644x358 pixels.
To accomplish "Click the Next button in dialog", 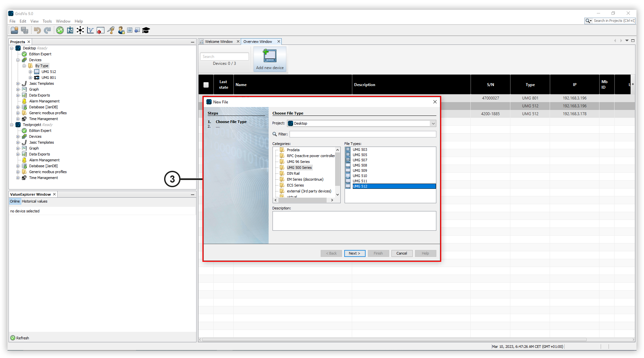I will (x=354, y=253).
